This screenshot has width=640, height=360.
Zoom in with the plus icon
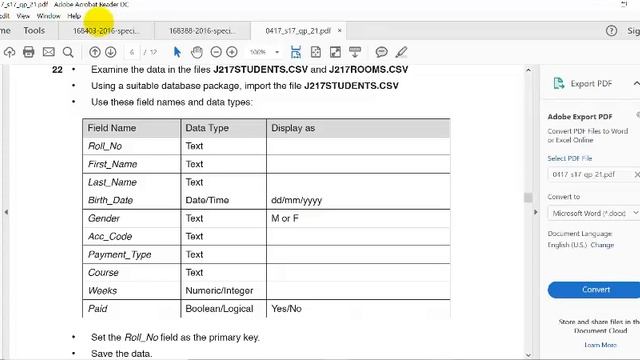click(232, 52)
